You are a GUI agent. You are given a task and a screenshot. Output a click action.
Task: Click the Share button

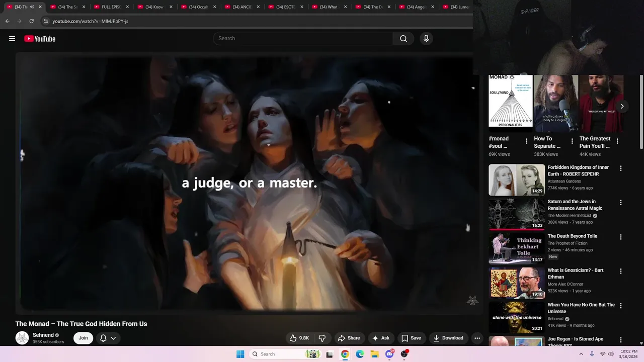pos(349,338)
